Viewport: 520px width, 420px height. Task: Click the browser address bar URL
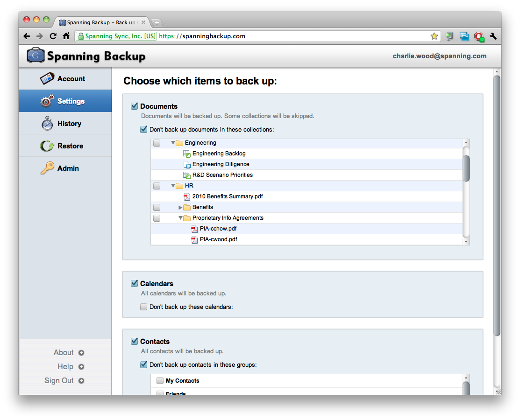click(x=214, y=36)
